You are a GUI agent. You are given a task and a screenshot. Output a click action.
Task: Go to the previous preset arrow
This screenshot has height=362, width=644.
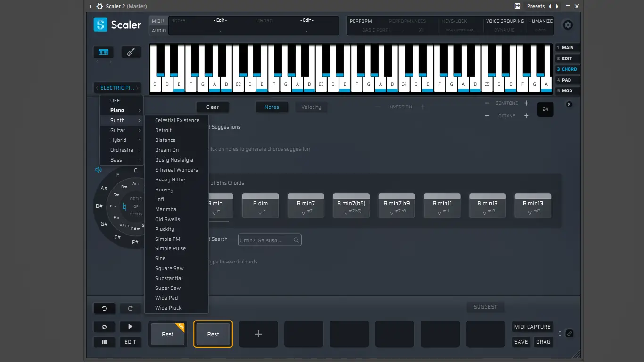(x=550, y=6)
